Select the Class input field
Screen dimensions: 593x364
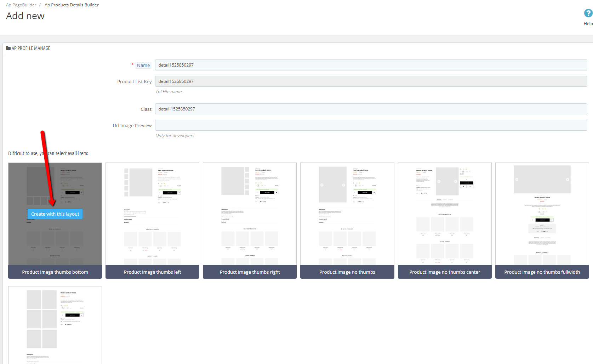coord(371,109)
